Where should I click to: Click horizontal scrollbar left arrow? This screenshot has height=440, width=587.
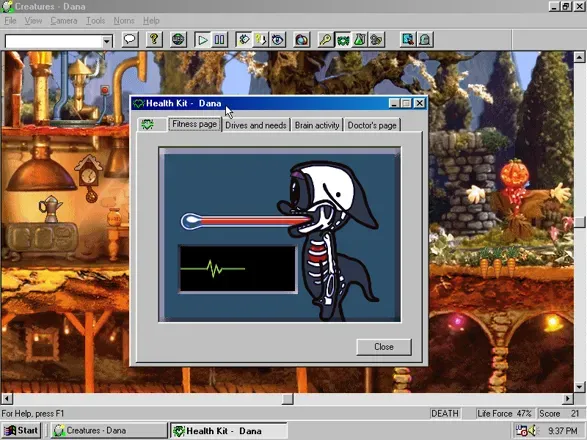[x=7, y=398]
